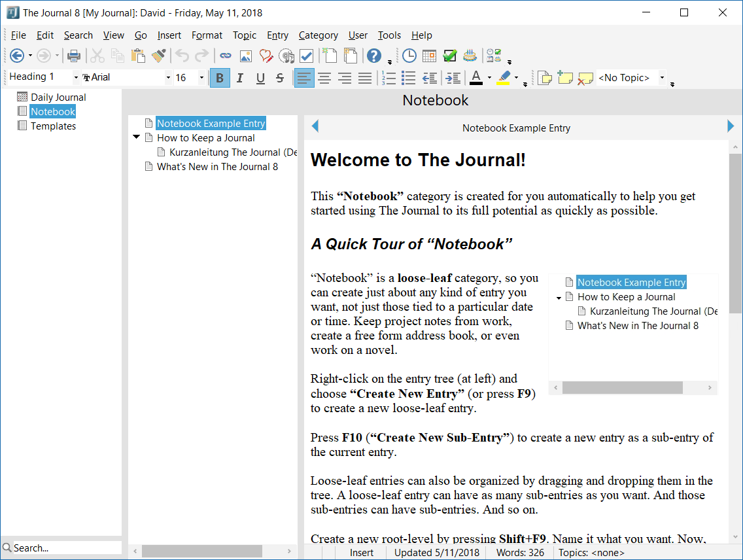The width and height of the screenshot is (743, 560).
Task: Select the Templates category
Action: click(53, 126)
